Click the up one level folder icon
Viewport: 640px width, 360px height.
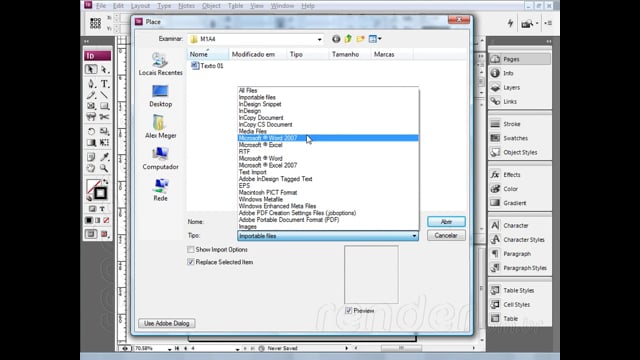click(x=348, y=39)
